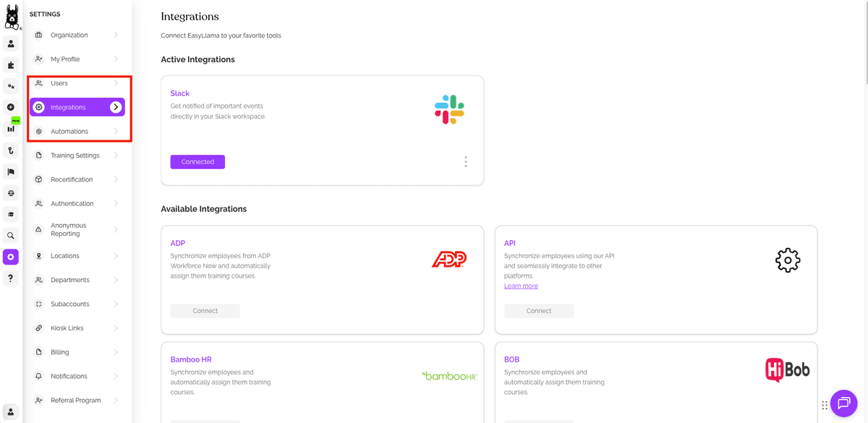Select the flag icon in the left rail

tap(11, 171)
